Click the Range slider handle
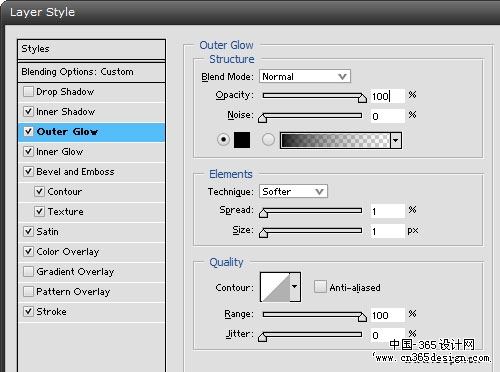This screenshot has width=500, height=372. (x=362, y=317)
